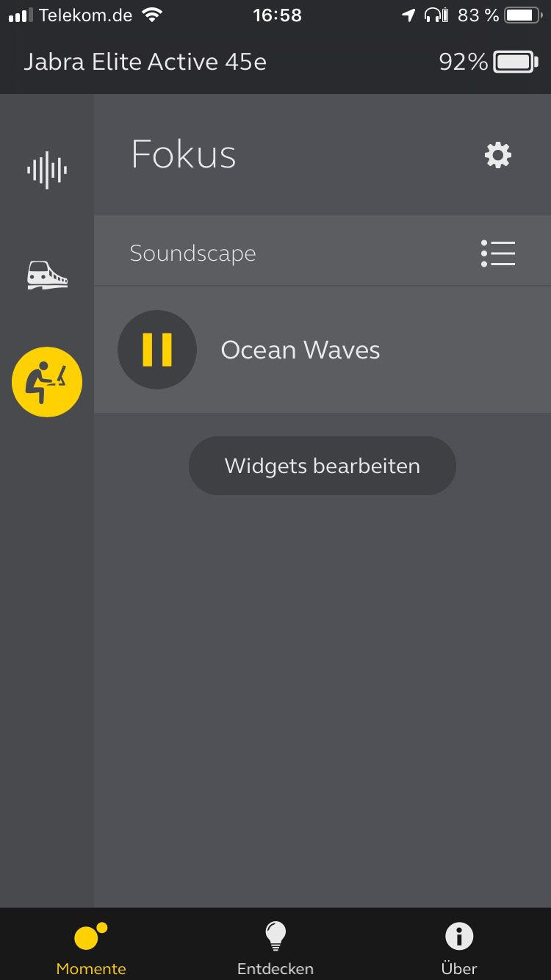This screenshot has height=980, width=551.
Task: Open the sound waveform moment icon
Action: pyautogui.click(x=47, y=170)
